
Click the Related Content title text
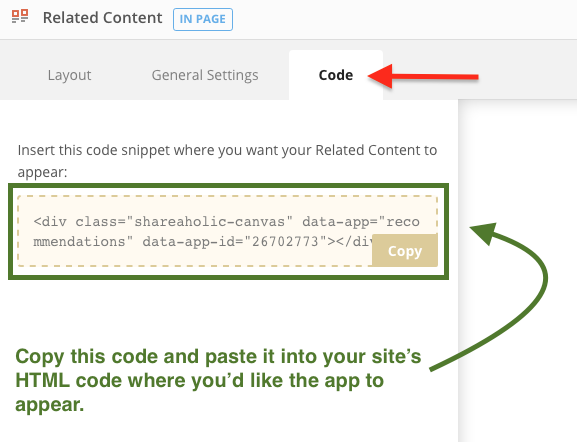click(x=103, y=18)
